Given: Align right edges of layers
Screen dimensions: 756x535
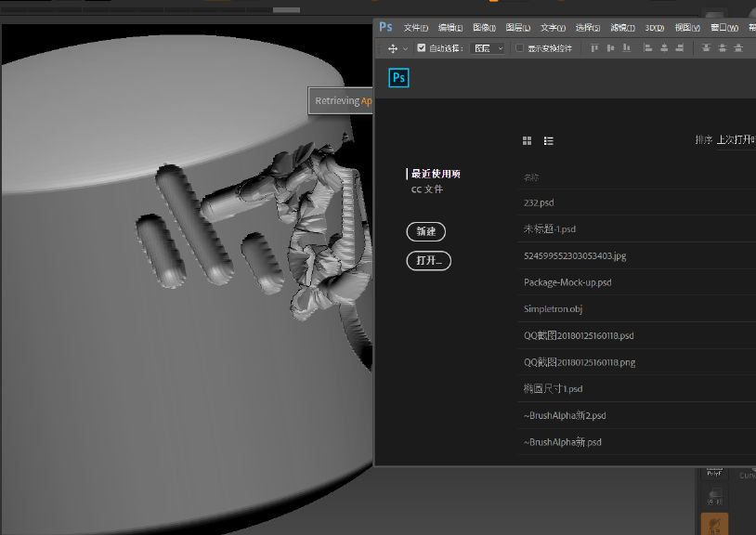Looking at the screenshot, I should [680, 47].
